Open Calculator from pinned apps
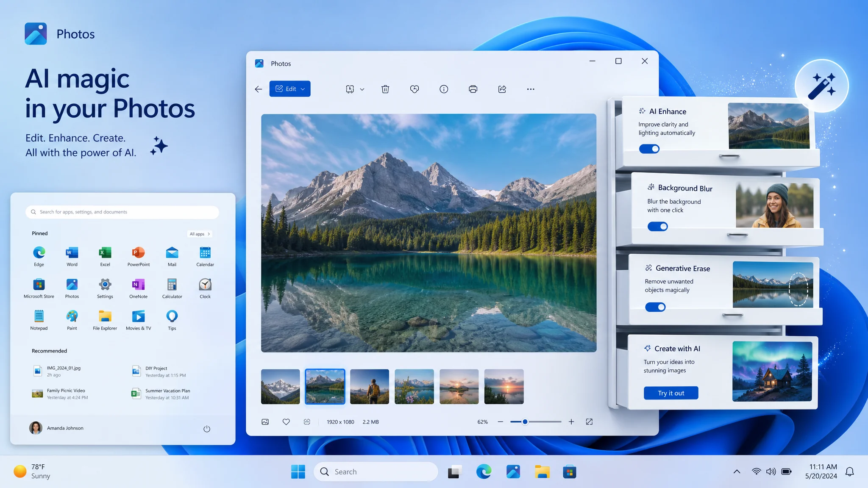 pos(172,288)
